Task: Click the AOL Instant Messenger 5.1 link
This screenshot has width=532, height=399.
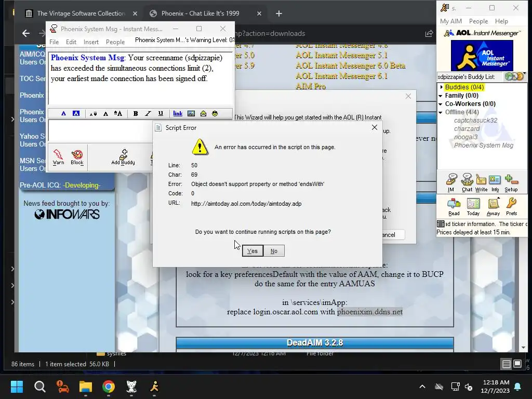Action: click(341, 55)
